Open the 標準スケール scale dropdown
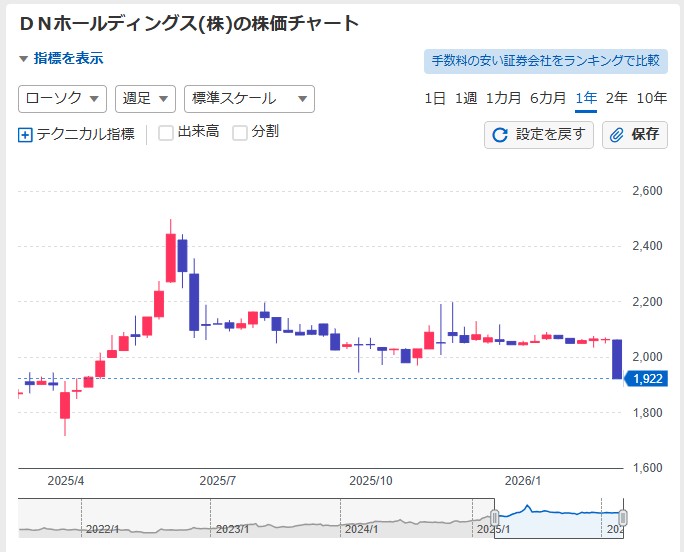684x552 pixels. (248, 99)
